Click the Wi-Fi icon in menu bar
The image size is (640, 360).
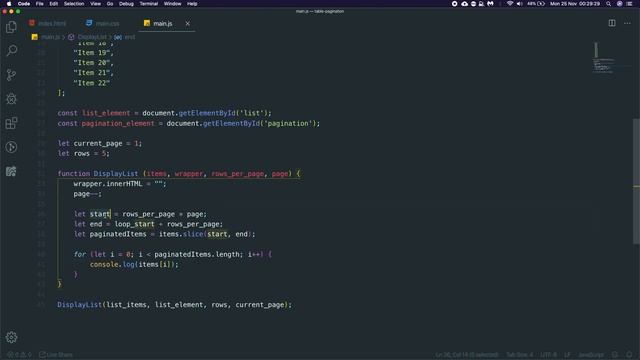[x=509, y=4]
